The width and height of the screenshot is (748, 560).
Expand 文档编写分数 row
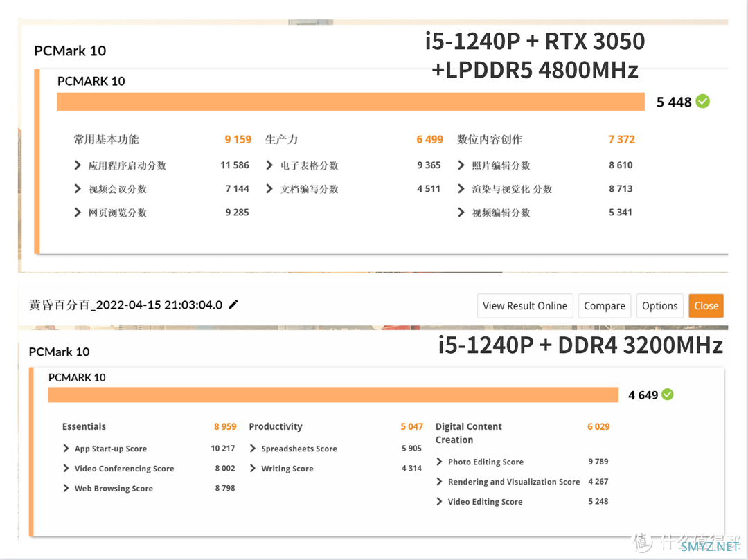269,189
